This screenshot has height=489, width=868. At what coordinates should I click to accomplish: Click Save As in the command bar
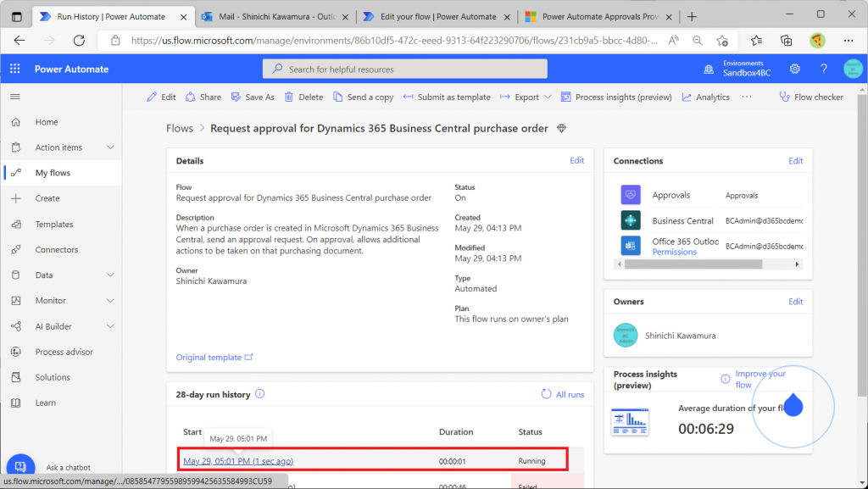(x=253, y=97)
